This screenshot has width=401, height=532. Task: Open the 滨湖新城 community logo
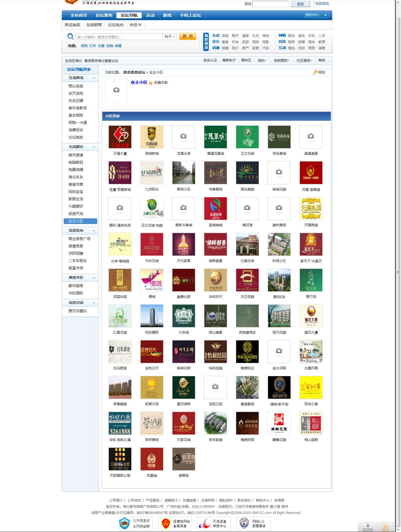(x=152, y=137)
